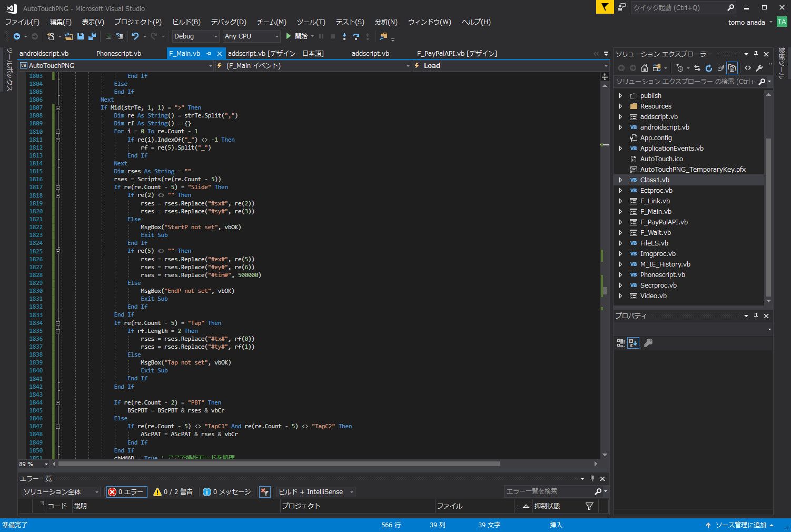
Task: Click Alphabetical sort icon in Properties panel
Action: [634, 343]
